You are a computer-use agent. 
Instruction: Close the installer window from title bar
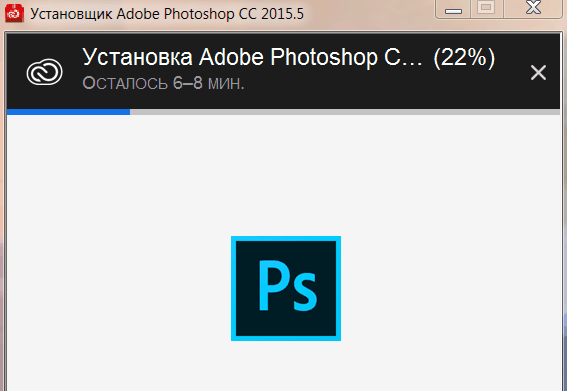click(x=533, y=9)
